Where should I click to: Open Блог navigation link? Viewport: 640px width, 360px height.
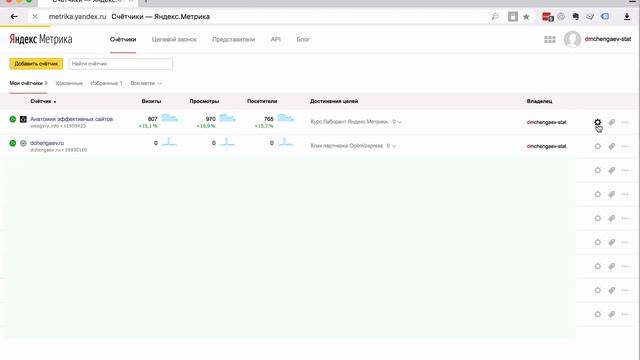(303, 40)
